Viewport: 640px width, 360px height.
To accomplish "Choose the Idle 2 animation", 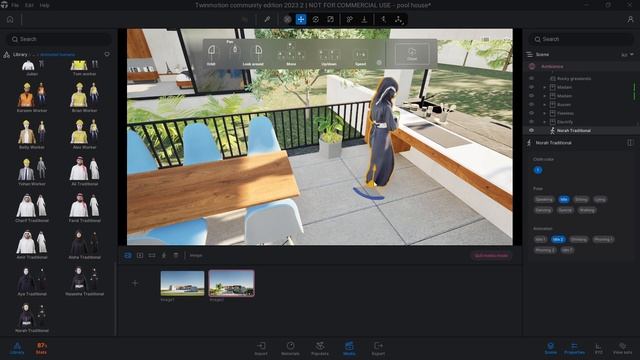I will pyautogui.click(x=558, y=239).
